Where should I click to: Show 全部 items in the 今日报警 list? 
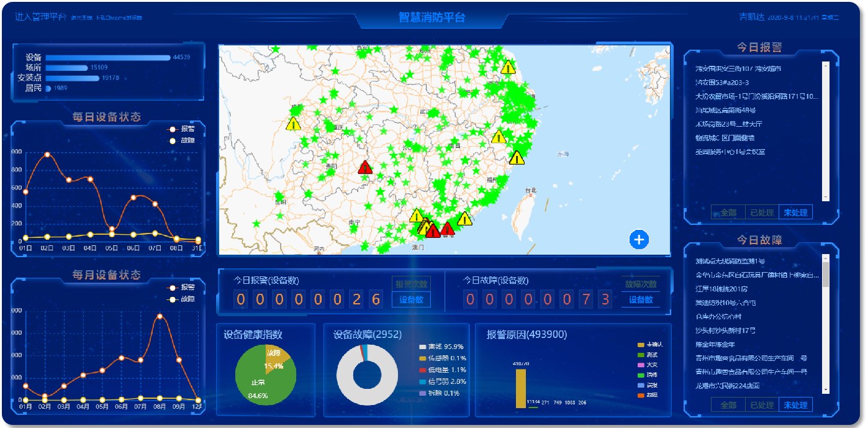pos(728,212)
